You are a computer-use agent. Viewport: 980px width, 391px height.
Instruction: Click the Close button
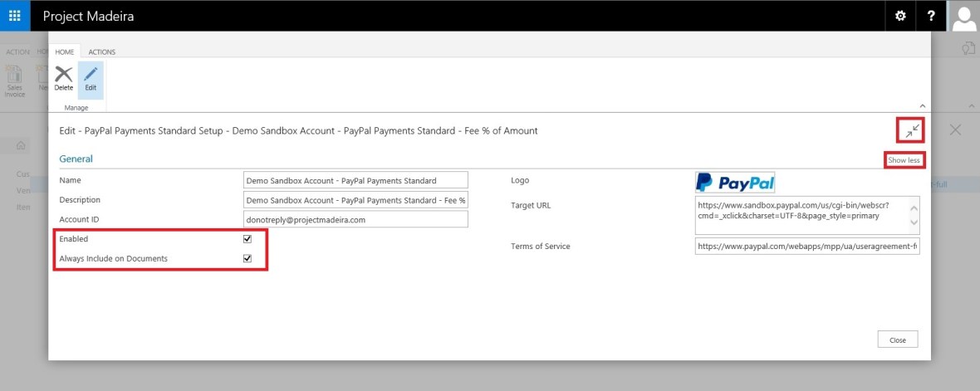(898, 340)
